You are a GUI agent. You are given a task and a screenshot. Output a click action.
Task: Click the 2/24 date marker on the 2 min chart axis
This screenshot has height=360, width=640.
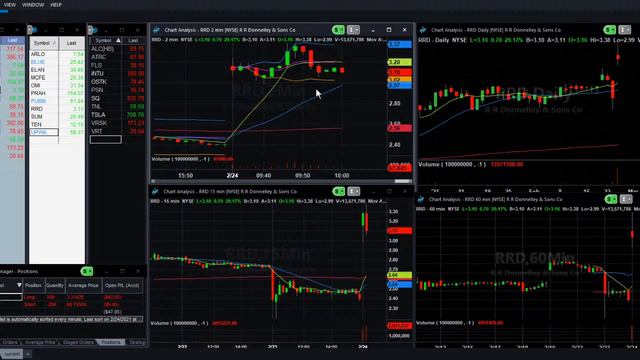point(232,176)
